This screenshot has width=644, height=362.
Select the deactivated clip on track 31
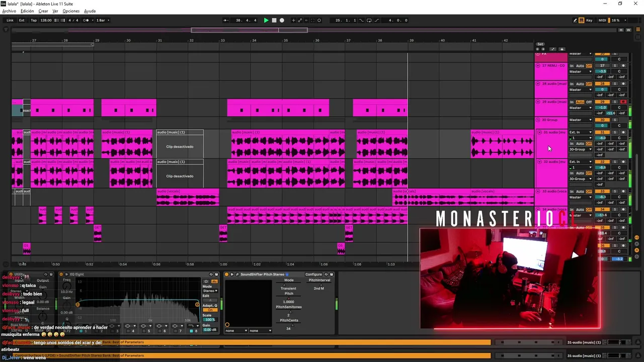(180, 144)
